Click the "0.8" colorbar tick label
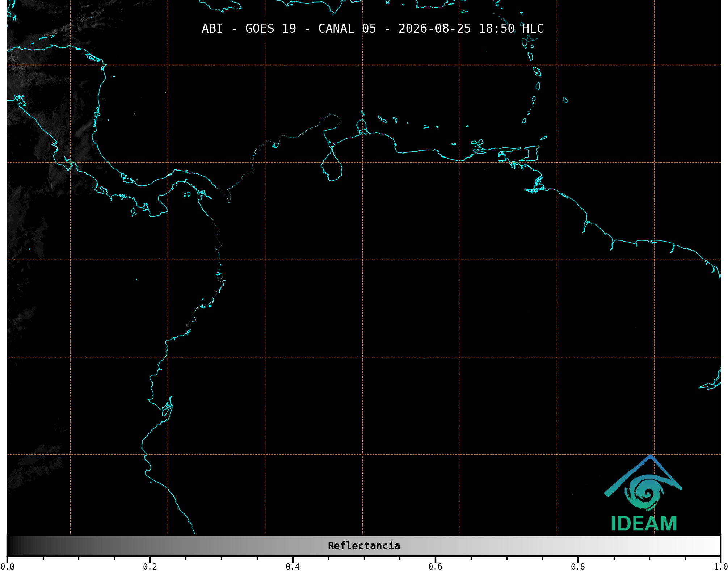 click(578, 567)
